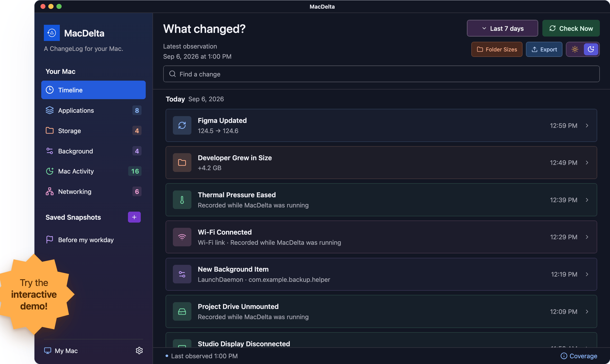
Task: Click the Thermal Pressure thermometer icon
Action: click(182, 200)
